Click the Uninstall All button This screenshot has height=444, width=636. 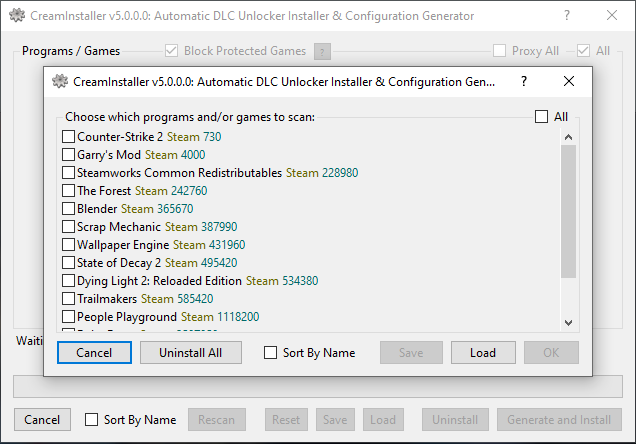191,352
